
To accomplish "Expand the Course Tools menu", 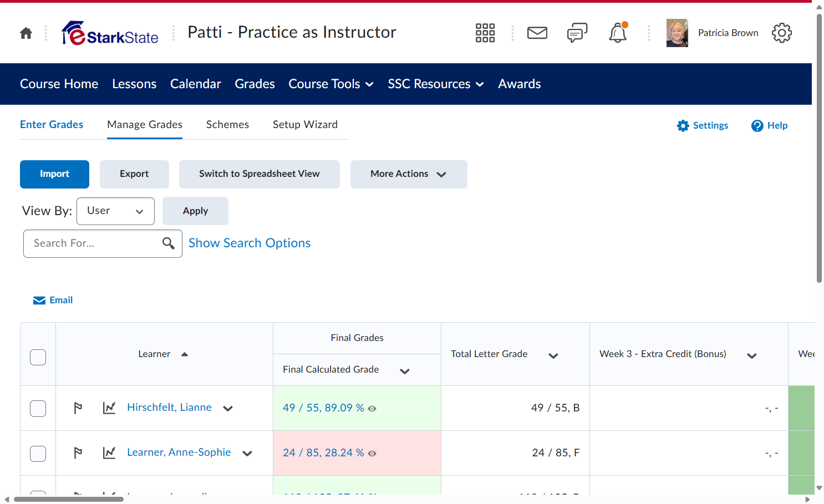I will click(331, 84).
